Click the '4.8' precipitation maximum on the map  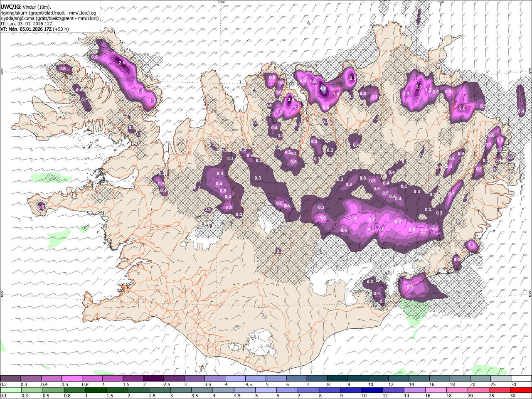coord(323,88)
